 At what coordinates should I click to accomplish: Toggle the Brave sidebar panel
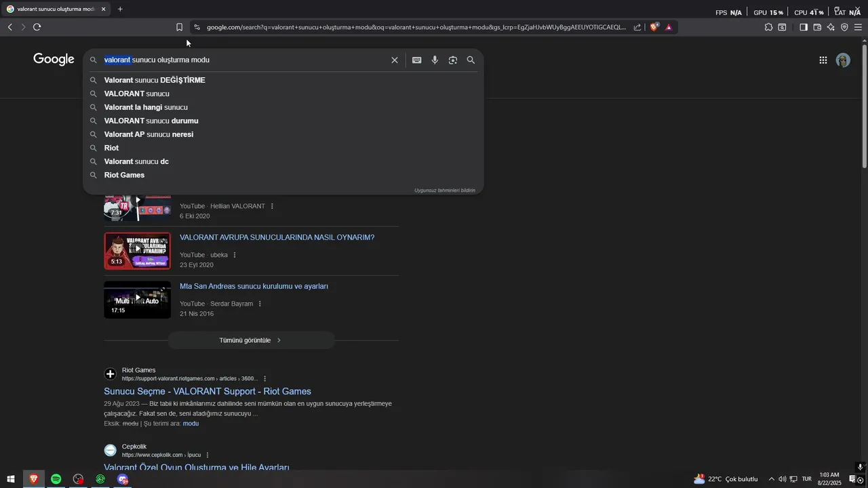click(804, 27)
